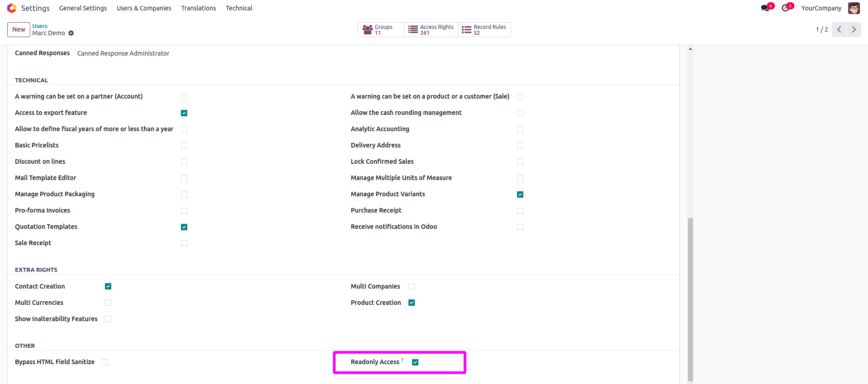Go to the next record arrow
868x384 pixels.
pos(854,29)
